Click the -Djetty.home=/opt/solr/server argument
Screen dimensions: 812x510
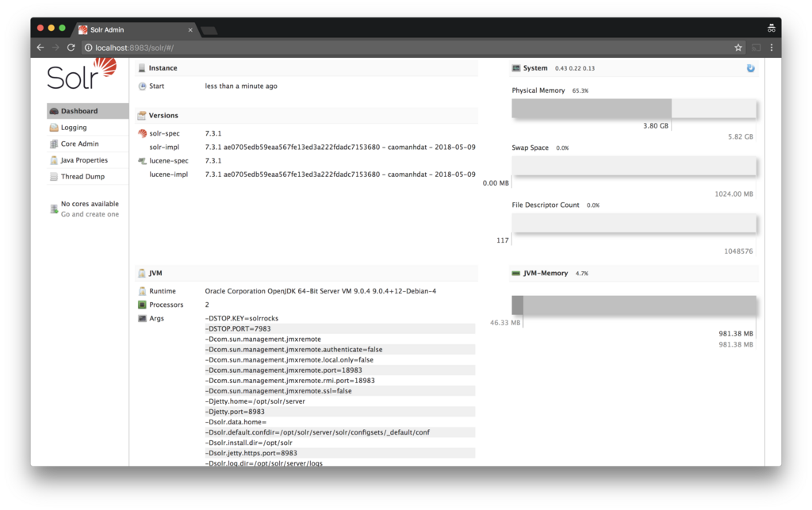255,401
